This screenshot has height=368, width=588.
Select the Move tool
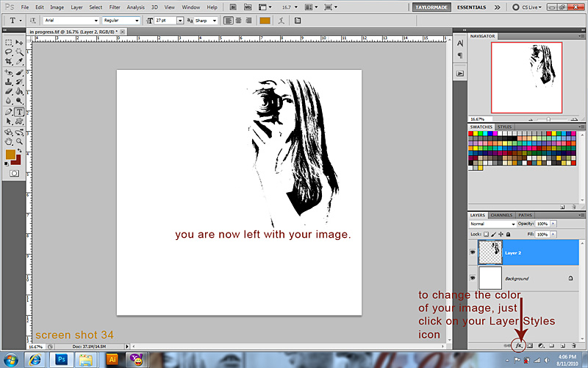19,43
